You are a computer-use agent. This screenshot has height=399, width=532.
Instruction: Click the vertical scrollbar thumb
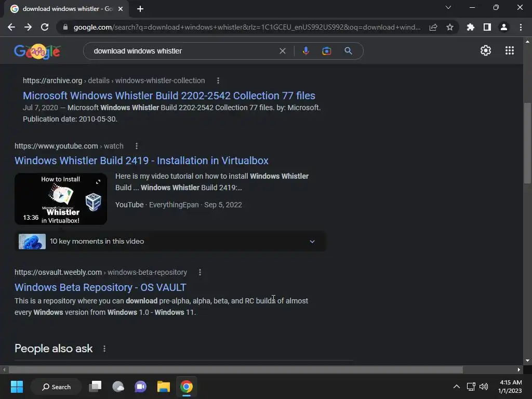coord(527,142)
